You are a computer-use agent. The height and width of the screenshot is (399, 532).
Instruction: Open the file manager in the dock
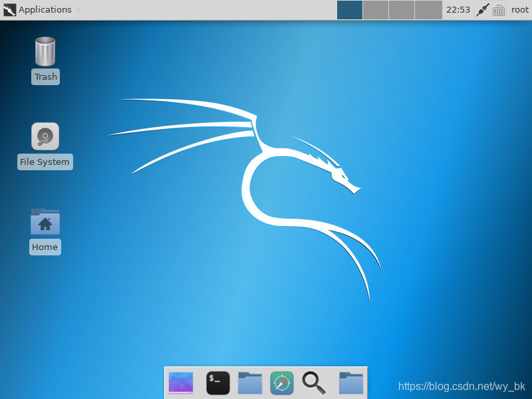(x=250, y=383)
